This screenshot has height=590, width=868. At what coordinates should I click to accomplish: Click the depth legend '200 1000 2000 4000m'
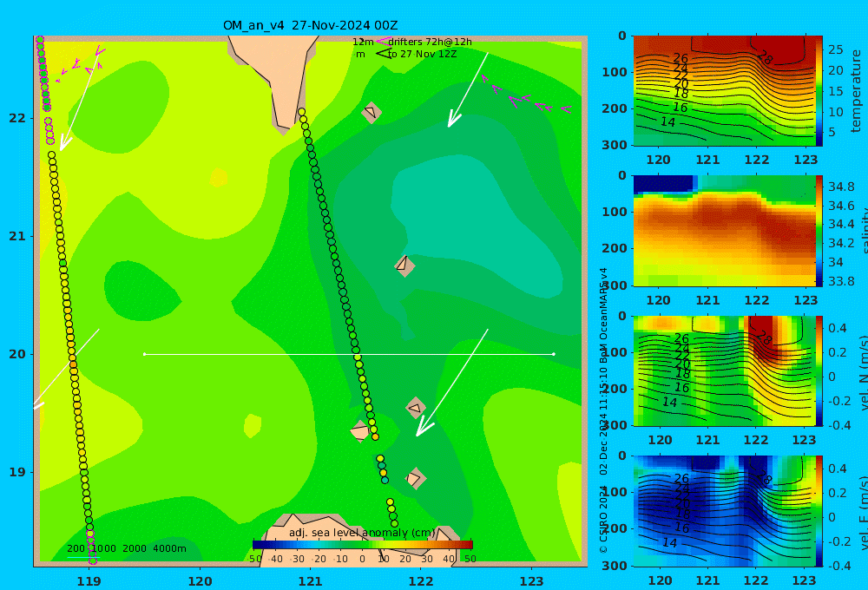tap(127, 548)
